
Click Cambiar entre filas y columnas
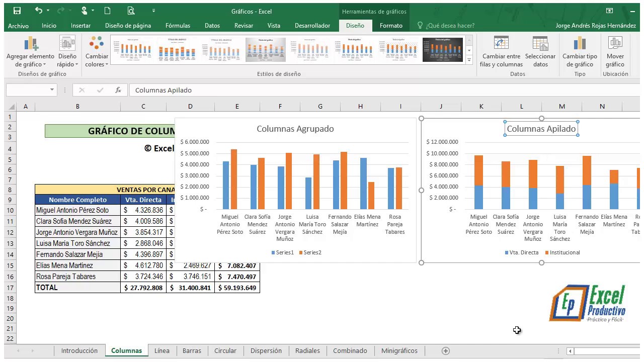coord(501,52)
